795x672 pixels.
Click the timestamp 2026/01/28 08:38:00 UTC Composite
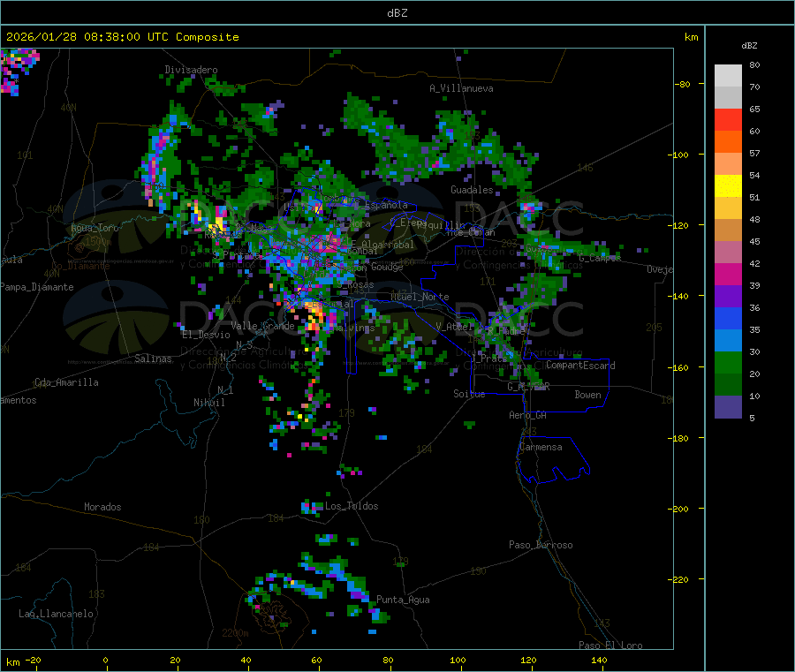pos(122,37)
